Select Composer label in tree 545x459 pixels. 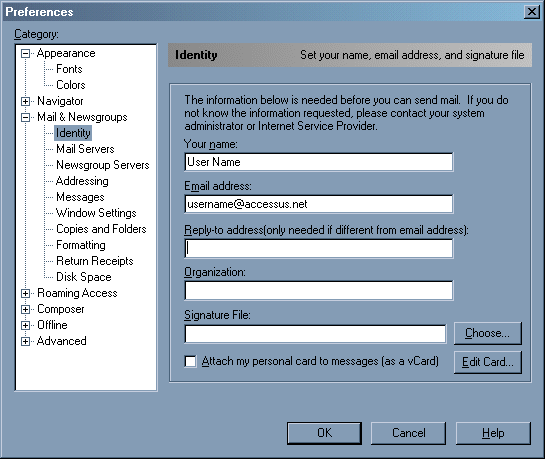60,309
